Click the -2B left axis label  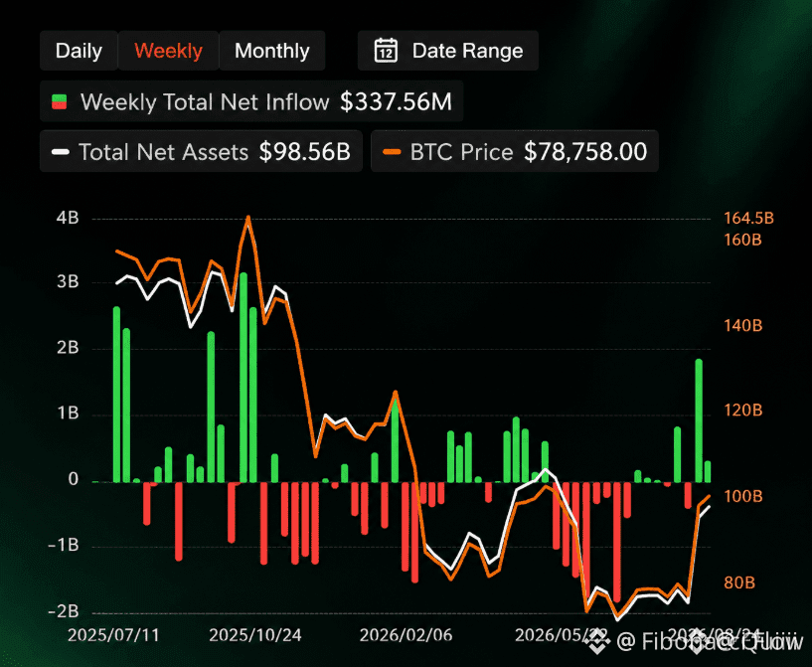point(64,611)
